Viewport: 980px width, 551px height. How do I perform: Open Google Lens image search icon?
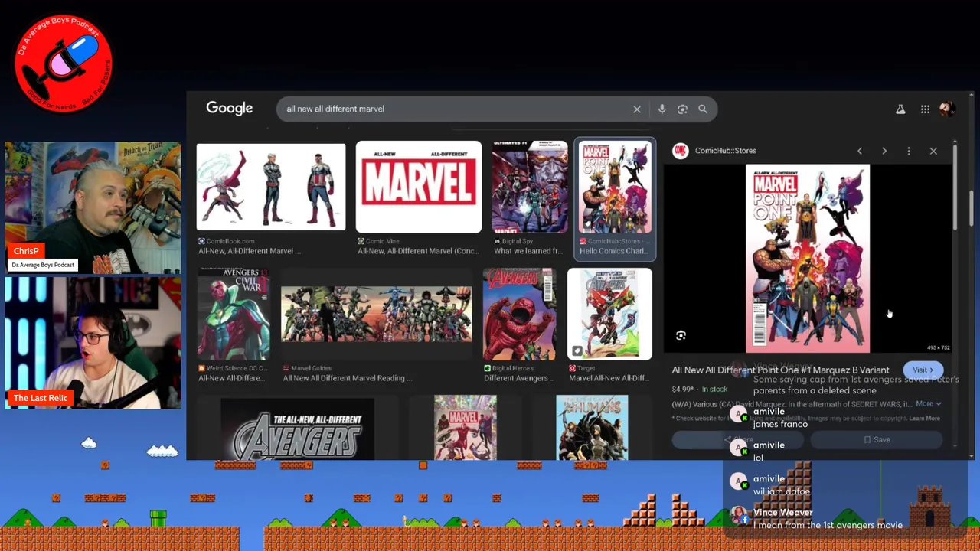click(682, 109)
